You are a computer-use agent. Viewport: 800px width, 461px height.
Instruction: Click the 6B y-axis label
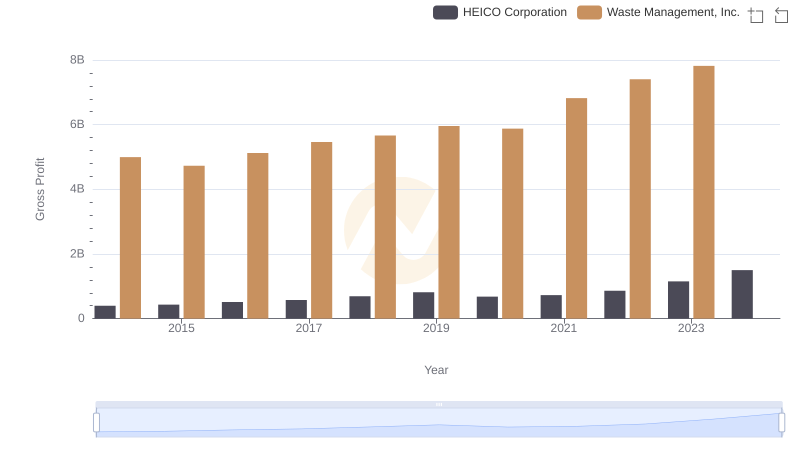tap(77, 124)
